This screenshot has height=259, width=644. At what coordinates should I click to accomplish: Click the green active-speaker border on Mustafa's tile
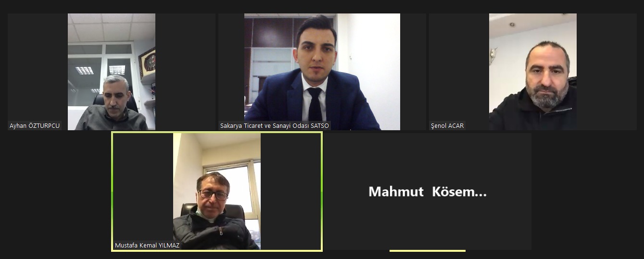113,191
